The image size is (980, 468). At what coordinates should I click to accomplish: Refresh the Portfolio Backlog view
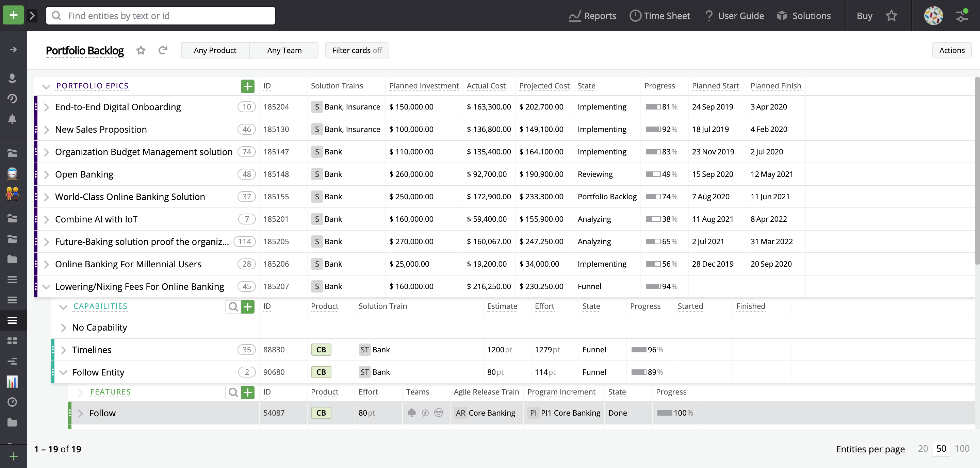(x=163, y=50)
